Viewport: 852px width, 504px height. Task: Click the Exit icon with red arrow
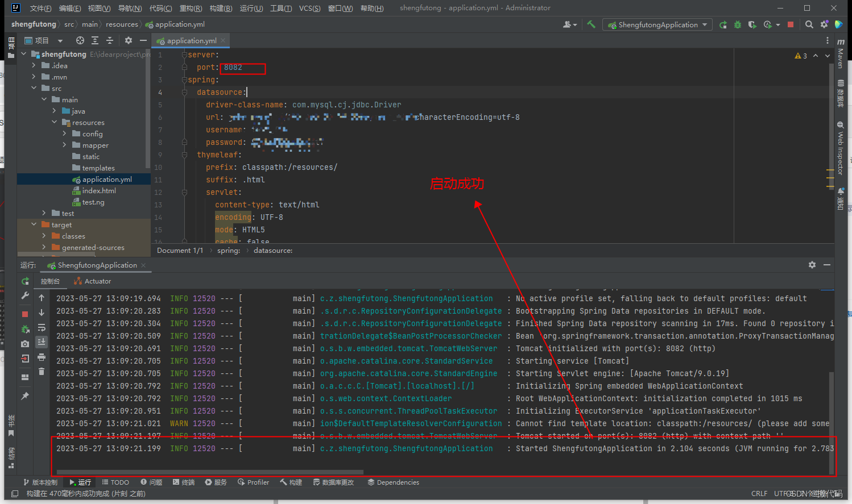25,359
